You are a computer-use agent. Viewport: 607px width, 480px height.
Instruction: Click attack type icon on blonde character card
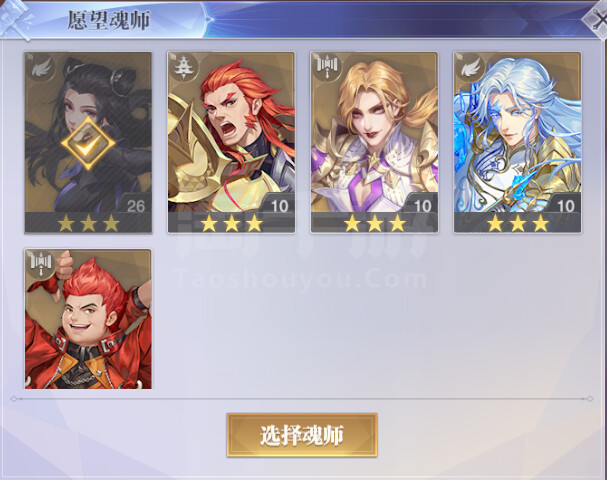(x=327, y=67)
